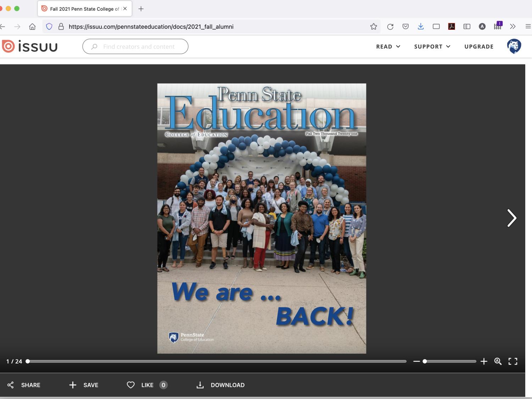Screen dimensions: 532x399
Task: Click the share icon
Action: [x=11, y=385]
